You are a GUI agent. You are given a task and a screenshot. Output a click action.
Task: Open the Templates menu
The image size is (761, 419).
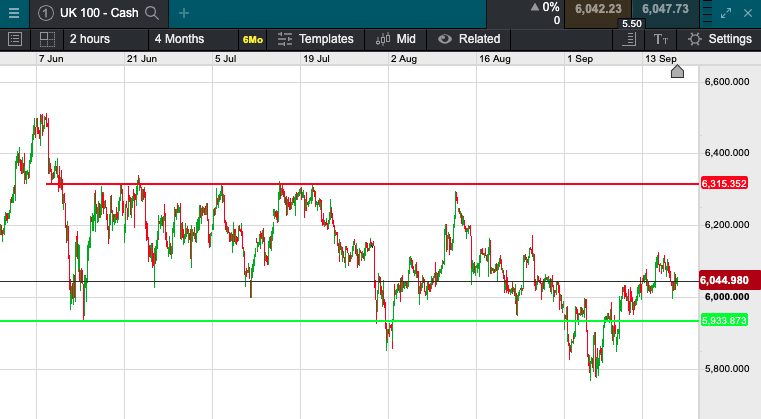point(316,39)
